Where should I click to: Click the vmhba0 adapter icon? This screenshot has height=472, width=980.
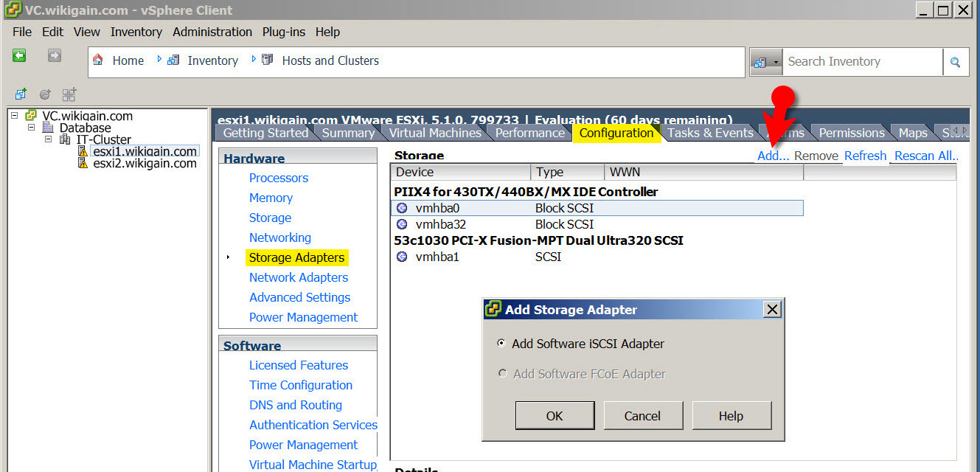point(402,208)
